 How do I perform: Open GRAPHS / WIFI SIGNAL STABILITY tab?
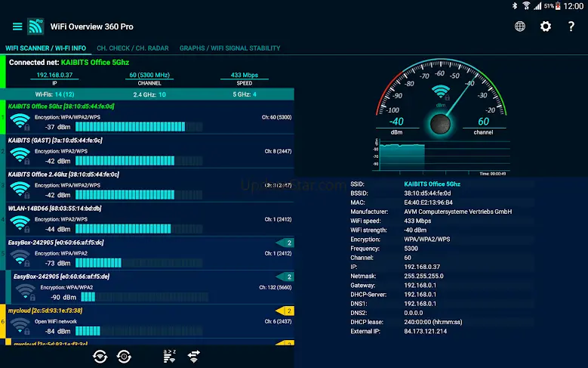(x=229, y=48)
